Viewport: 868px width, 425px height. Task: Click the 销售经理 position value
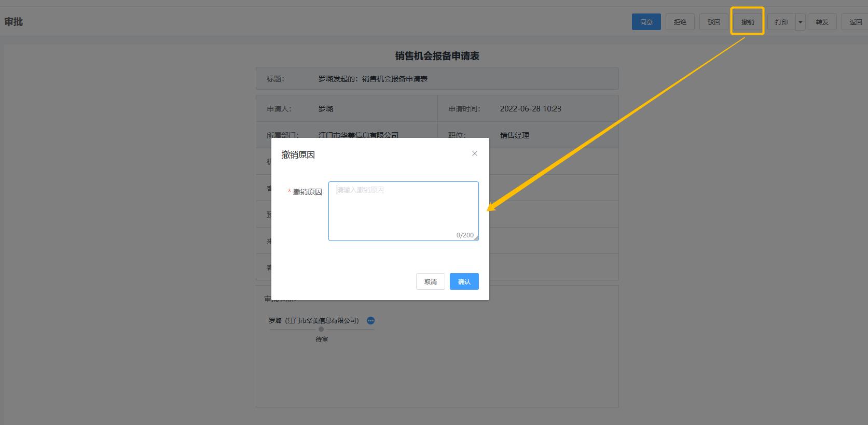pyautogui.click(x=515, y=135)
